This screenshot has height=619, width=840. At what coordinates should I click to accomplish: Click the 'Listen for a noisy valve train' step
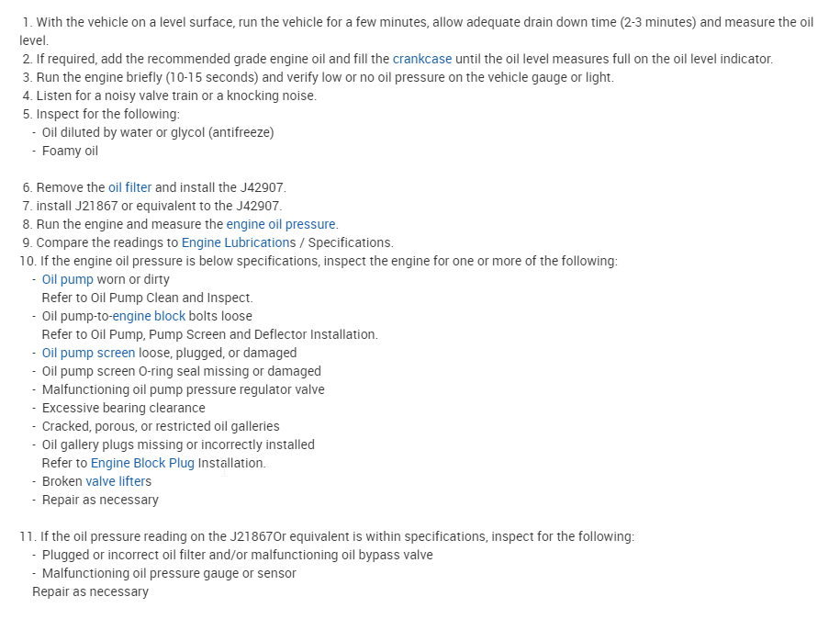pyautogui.click(x=176, y=96)
